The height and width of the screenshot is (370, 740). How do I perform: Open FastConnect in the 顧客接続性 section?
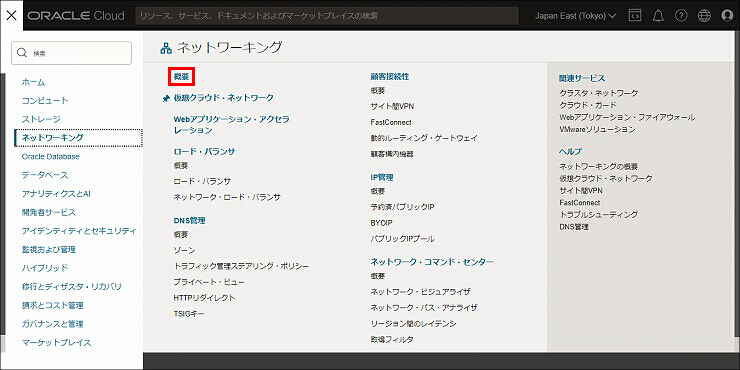[391, 122]
